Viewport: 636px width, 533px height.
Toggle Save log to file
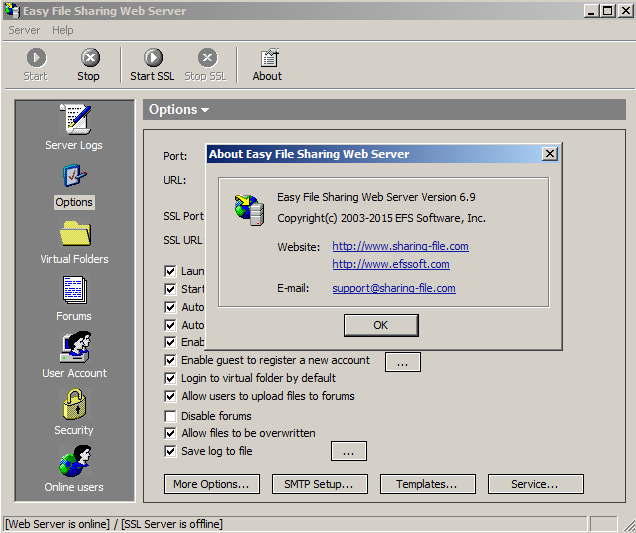[x=170, y=451]
